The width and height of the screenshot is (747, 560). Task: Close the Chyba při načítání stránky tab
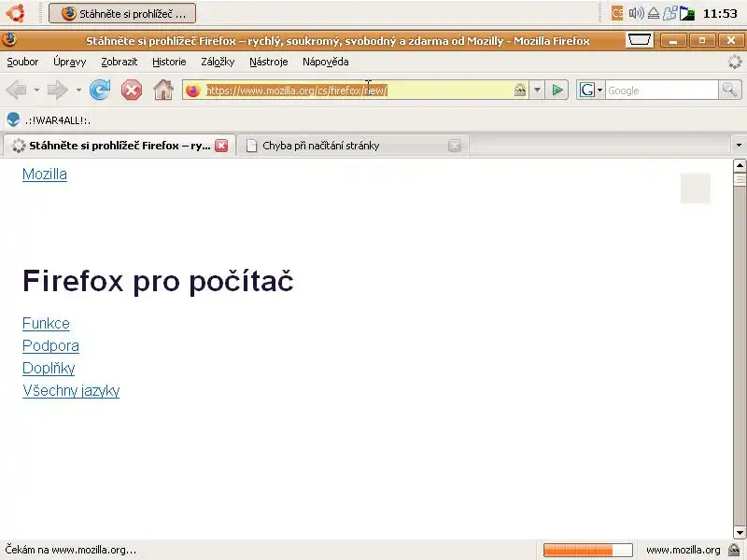455,146
